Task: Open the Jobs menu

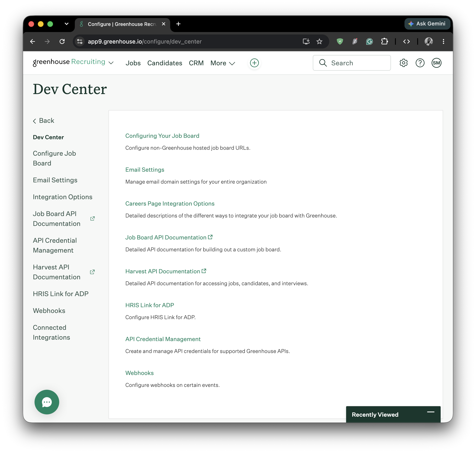Action: (133, 63)
